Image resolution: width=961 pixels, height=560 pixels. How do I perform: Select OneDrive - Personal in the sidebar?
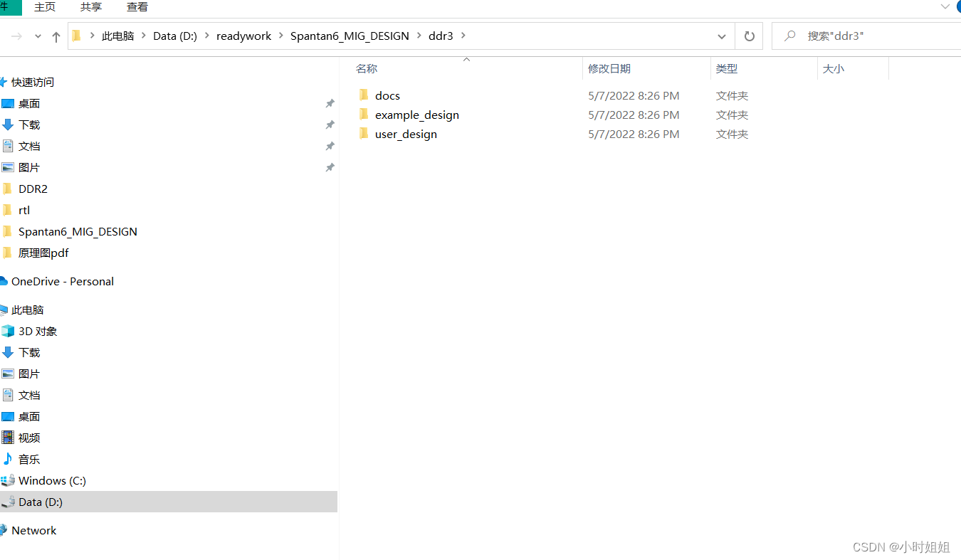[x=63, y=281]
